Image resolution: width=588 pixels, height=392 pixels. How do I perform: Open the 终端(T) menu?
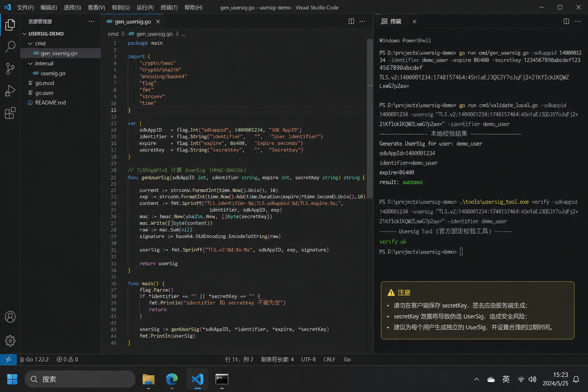click(x=169, y=7)
